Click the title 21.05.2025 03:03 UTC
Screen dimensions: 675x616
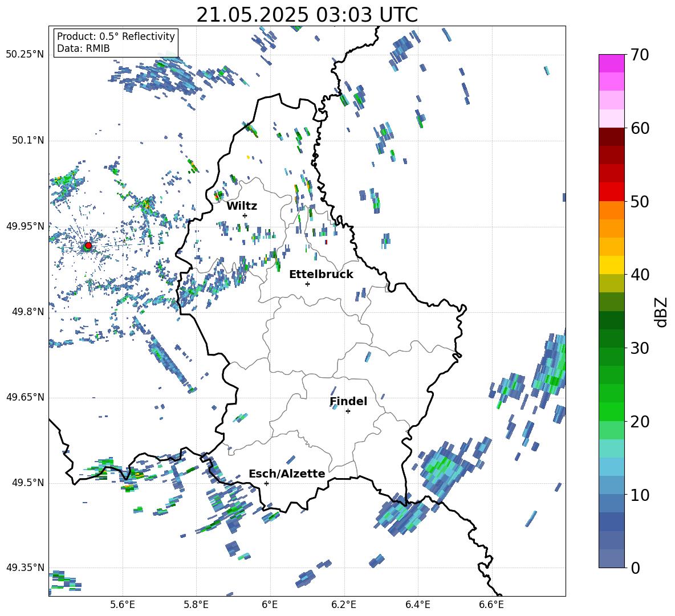[307, 15]
